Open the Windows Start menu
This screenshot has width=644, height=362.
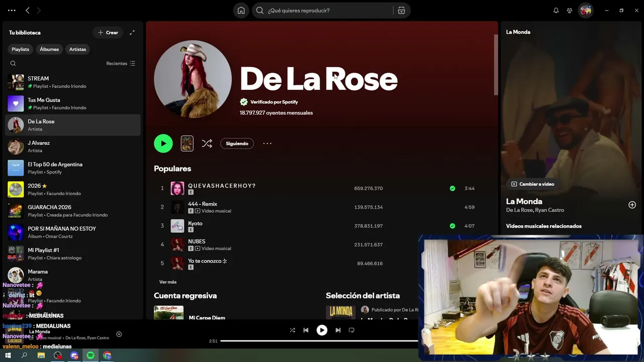(8, 355)
